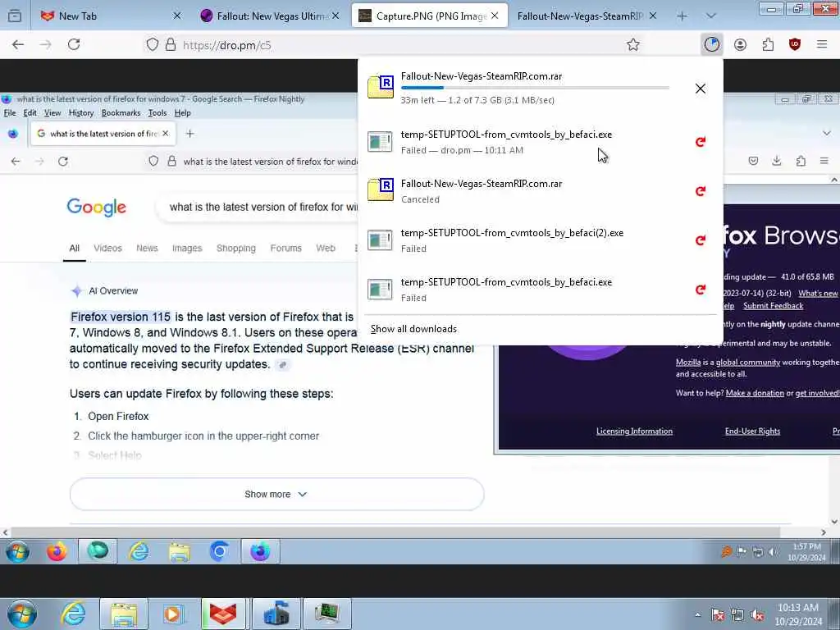Click the tracking protection shield icon
The image size is (840, 630).
[x=153, y=45]
